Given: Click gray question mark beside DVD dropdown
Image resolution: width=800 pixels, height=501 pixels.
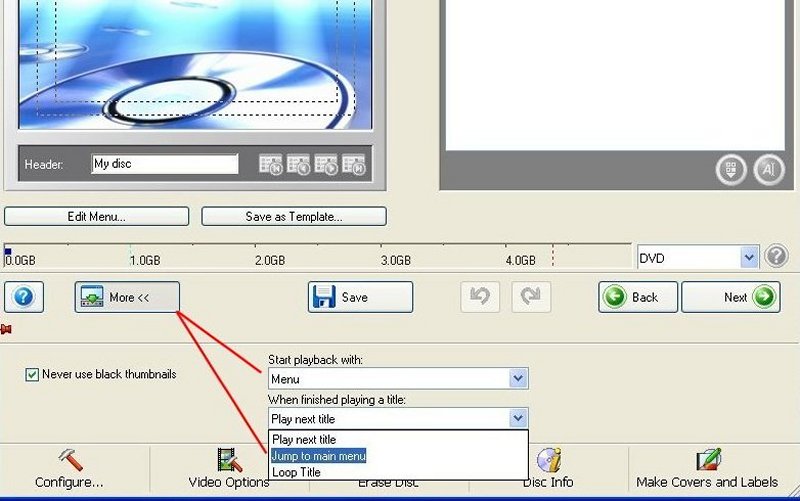Looking at the screenshot, I should click(777, 256).
